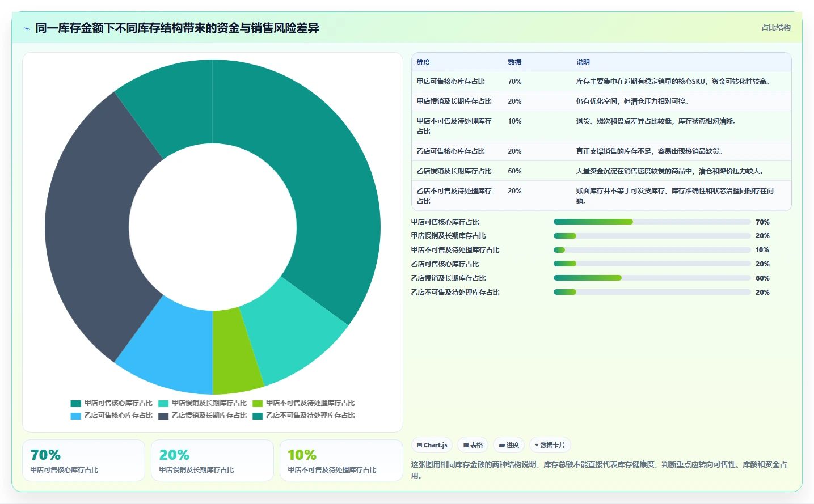Open the 70% 甲店可售核心库存占比 summary card
Image resolution: width=814 pixels, height=504 pixels.
[83, 460]
